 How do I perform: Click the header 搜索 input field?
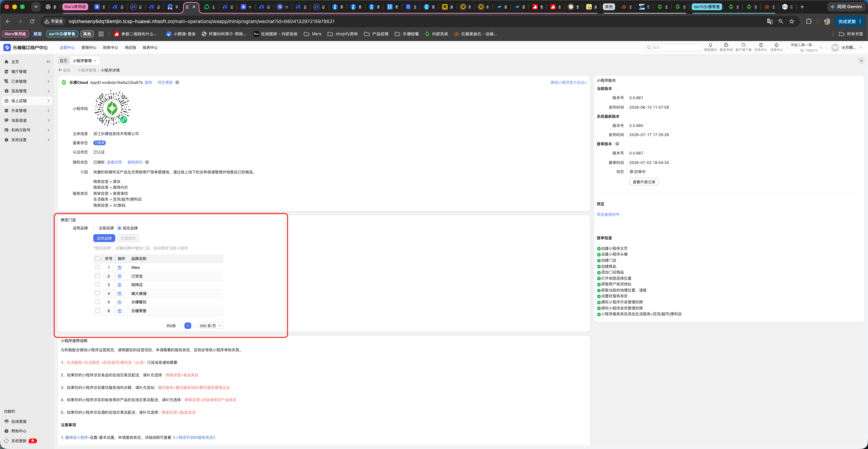(673, 48)
